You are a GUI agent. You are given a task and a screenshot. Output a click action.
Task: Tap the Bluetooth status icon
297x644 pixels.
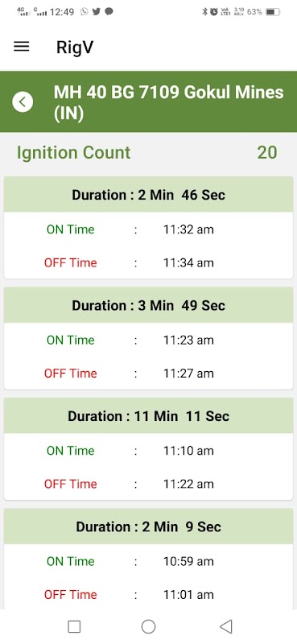click(x=204, y=12)
